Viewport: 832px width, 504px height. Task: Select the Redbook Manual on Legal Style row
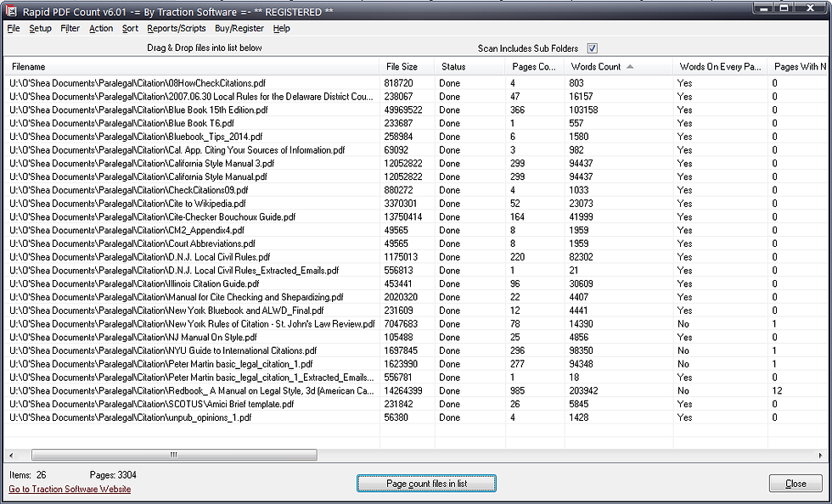[415, 391]
